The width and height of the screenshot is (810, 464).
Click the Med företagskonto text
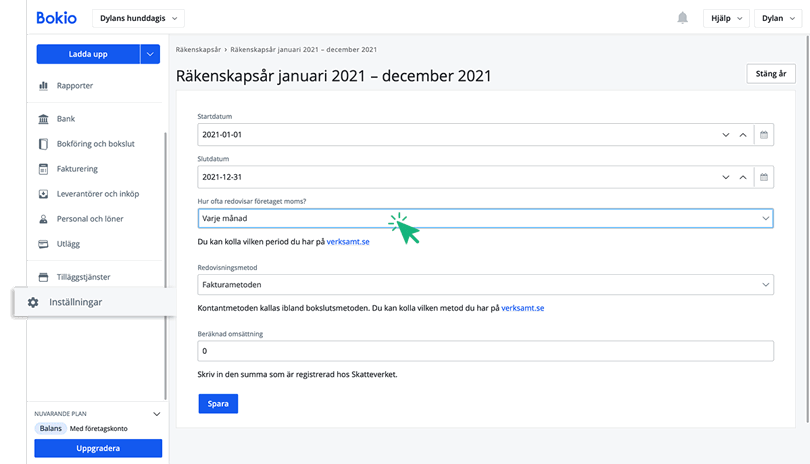pos(99,429)
